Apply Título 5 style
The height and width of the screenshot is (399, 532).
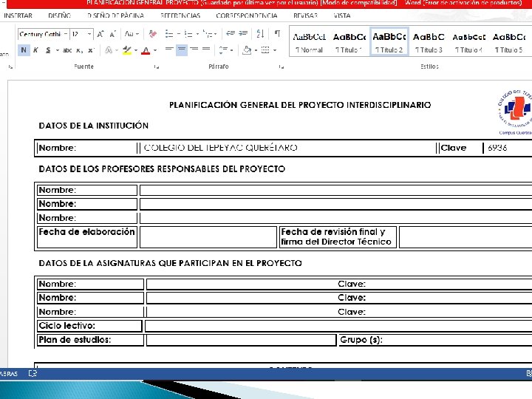coord(509,42)
